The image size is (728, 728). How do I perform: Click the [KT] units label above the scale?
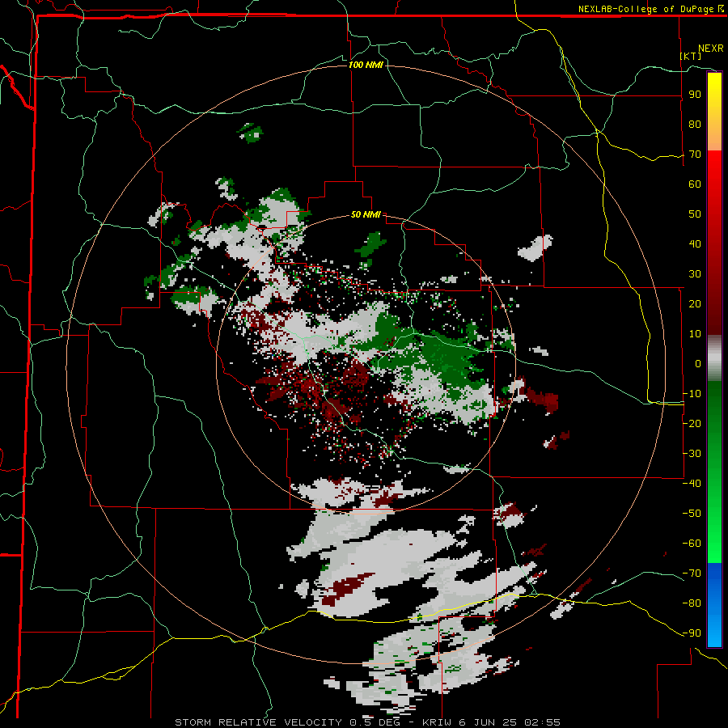[691, 56]
